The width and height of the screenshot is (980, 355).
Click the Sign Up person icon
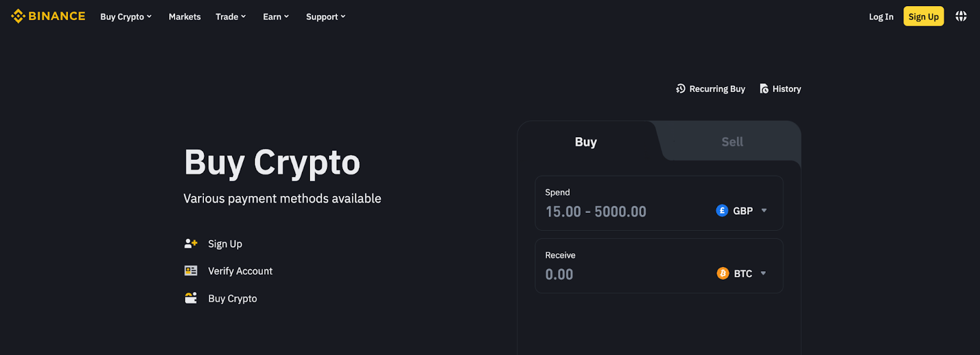point(190,244)
